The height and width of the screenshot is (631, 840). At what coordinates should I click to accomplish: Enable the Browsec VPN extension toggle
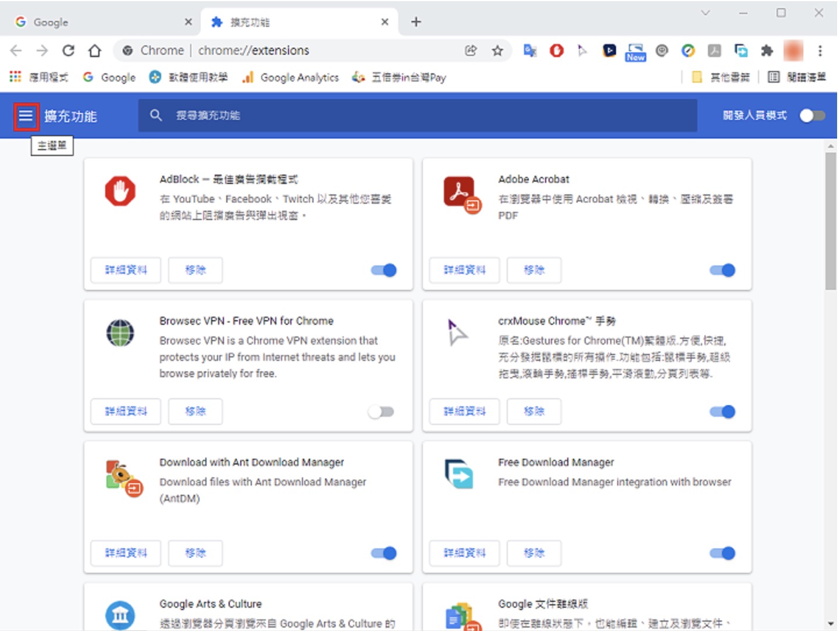[x=381, y=412]
